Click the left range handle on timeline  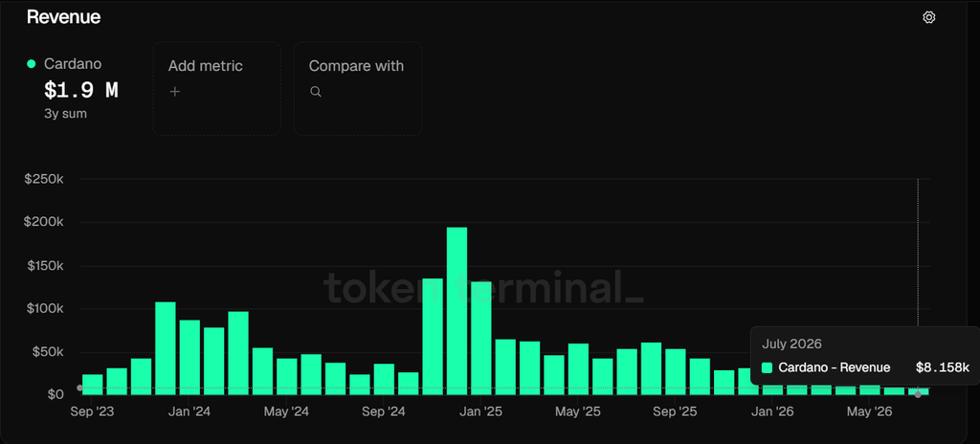pyautogui.click(x=79, y=388)
